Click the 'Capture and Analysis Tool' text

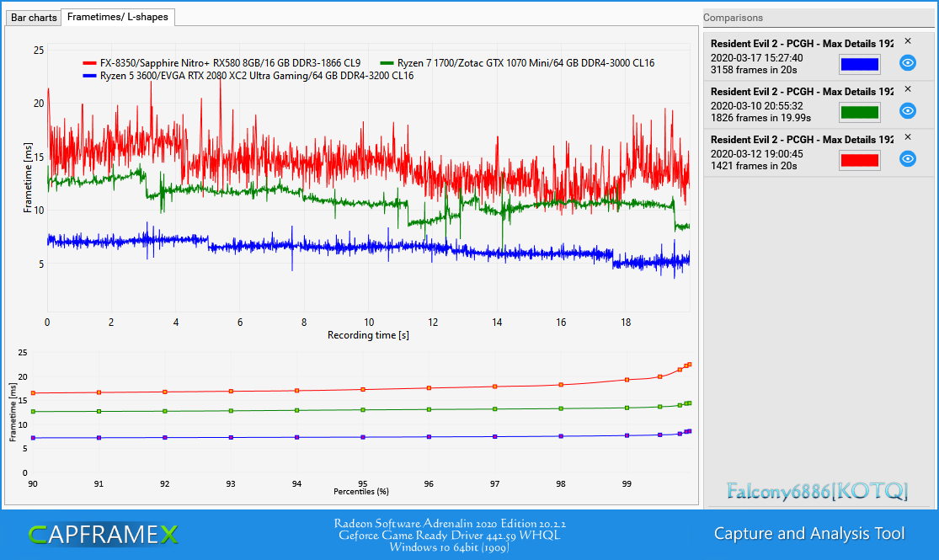(x=809, y=533)
